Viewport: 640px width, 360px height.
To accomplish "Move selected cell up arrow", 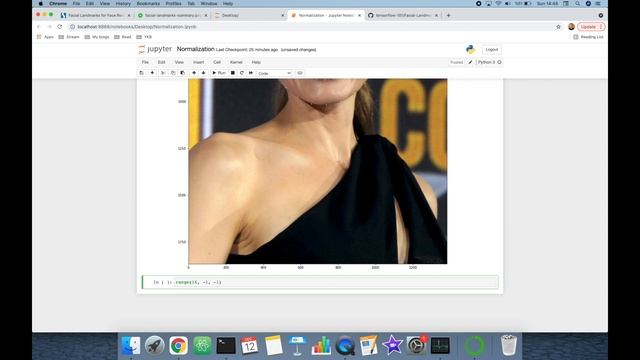I will point(194,73).
